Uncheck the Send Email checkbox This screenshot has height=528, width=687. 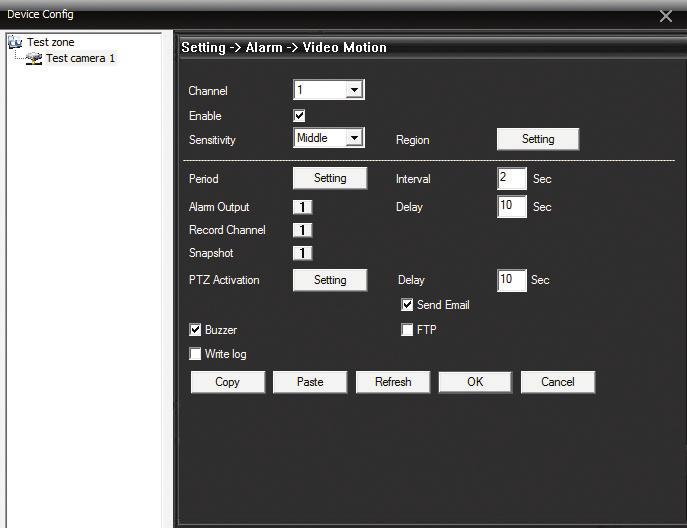click(x=407, y=305)
